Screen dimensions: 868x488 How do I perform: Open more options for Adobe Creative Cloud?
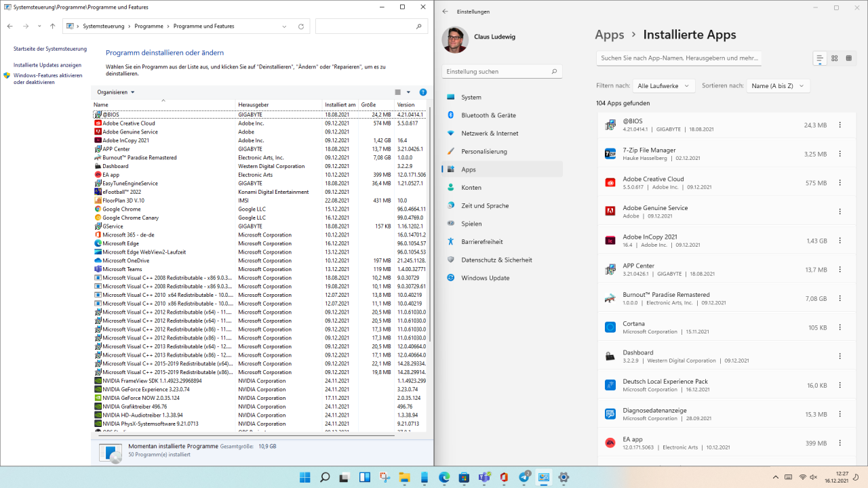[840, 183]
